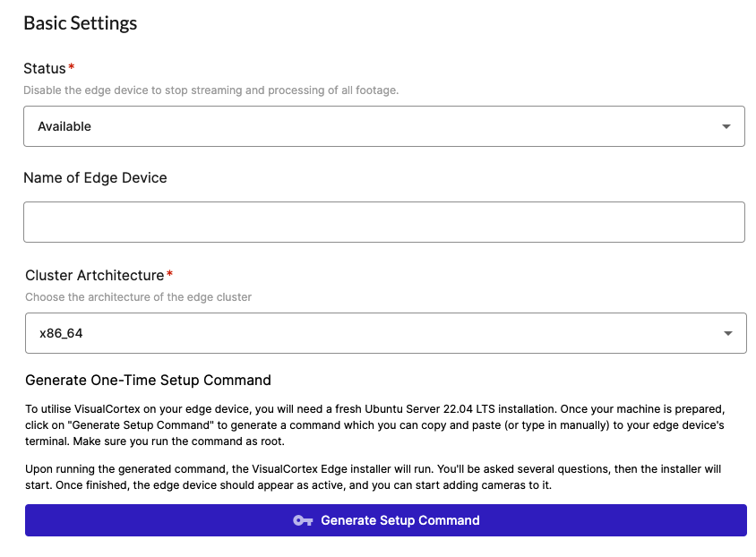Expand the Cluster Architecture combo box
This screenshot has height=557, width=756.
[x=385, y=333]
